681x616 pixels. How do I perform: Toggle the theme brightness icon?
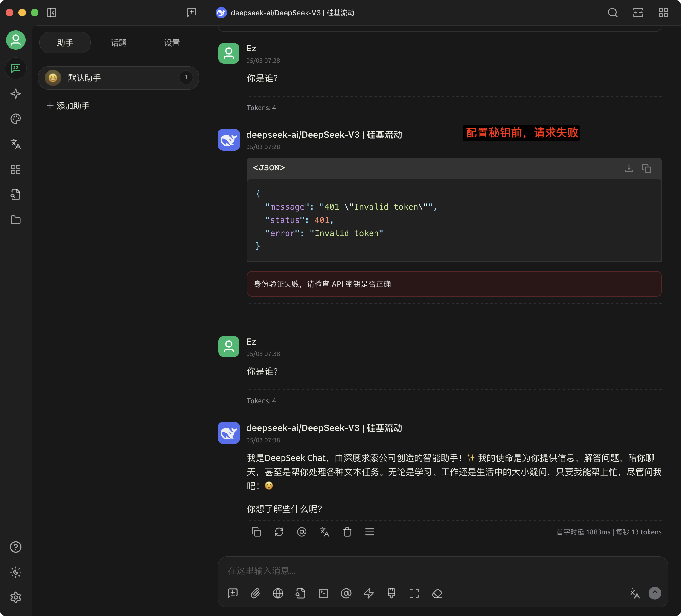[x=15, y=572]
